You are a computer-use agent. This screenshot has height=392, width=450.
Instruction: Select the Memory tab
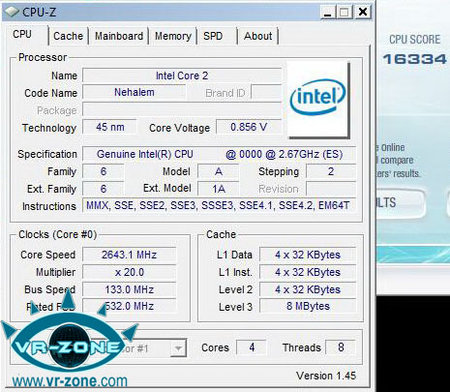point(173,36)
